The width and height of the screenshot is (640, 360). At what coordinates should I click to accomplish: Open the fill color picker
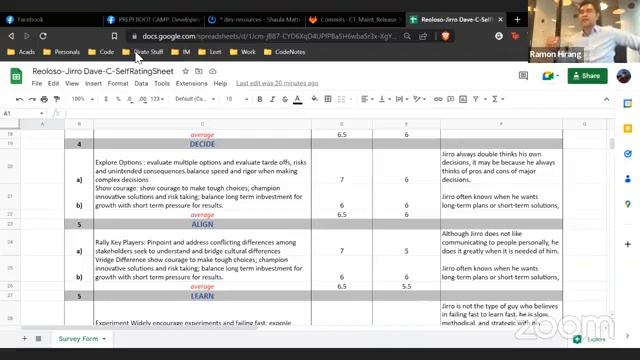(314, 99)
